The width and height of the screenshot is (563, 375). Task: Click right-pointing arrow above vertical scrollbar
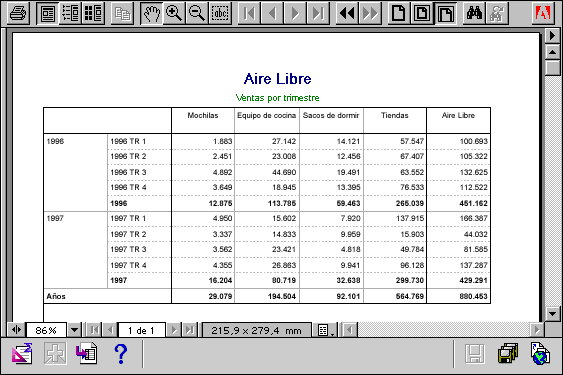point(553,36)
